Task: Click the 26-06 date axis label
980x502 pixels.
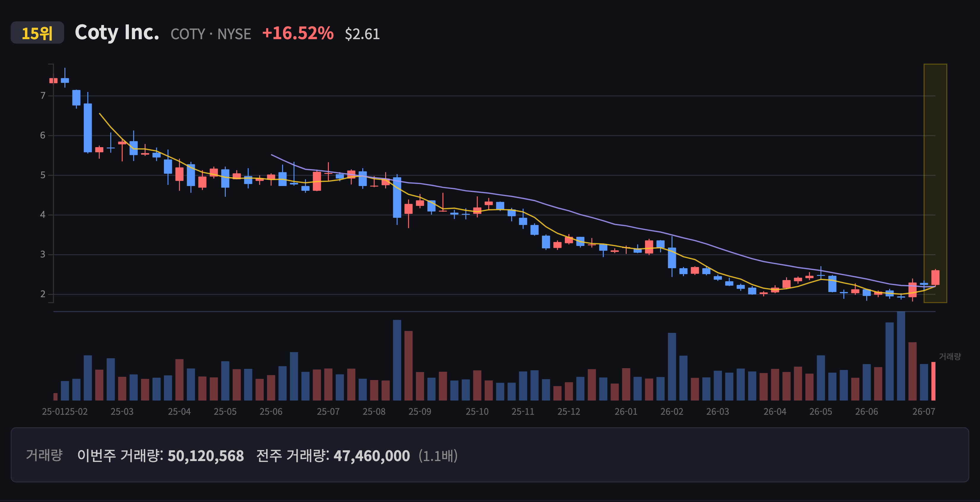Action: [867, 412]
